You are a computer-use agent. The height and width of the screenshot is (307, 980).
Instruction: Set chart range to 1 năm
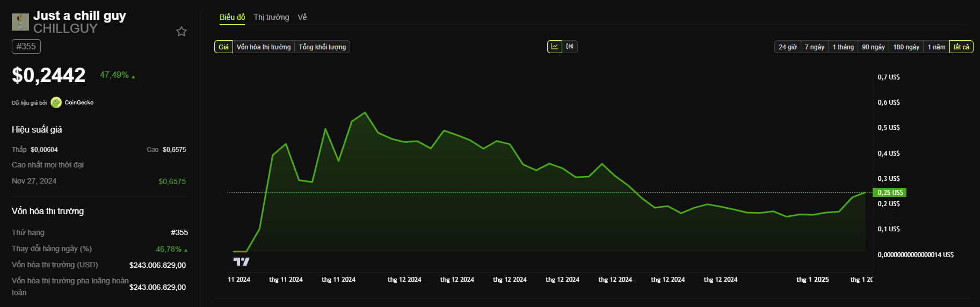(937, 47)
